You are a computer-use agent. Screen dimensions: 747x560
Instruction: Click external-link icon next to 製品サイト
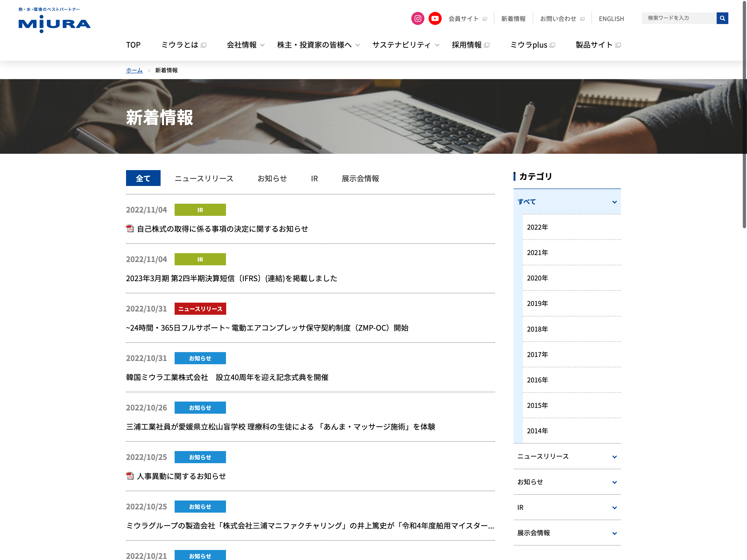(618, 45)
